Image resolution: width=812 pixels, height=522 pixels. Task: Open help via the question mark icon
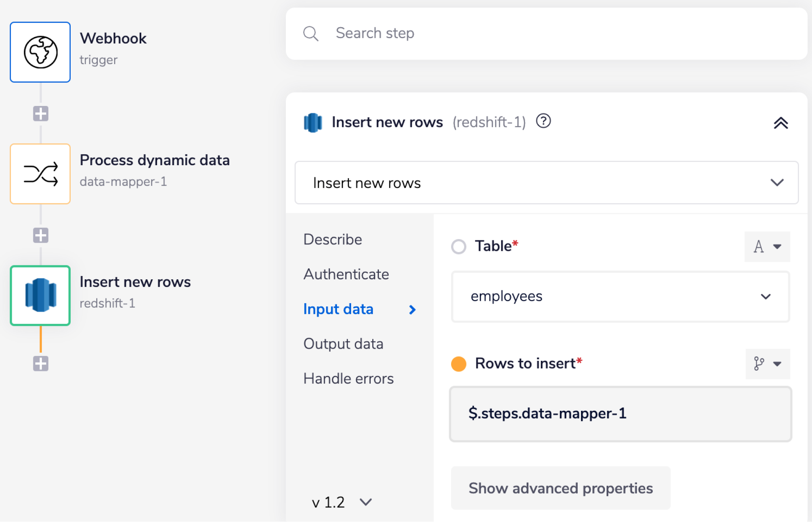click(544, 121)
